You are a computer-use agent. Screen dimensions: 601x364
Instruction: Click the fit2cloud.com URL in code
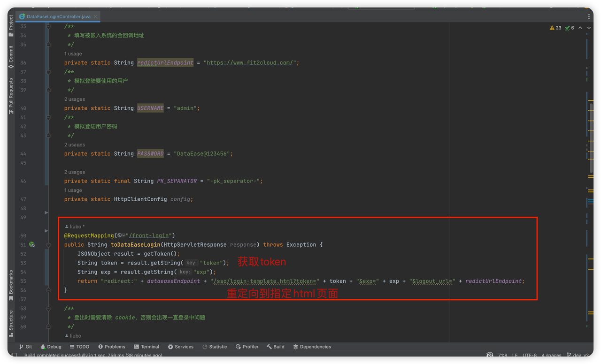250,63
